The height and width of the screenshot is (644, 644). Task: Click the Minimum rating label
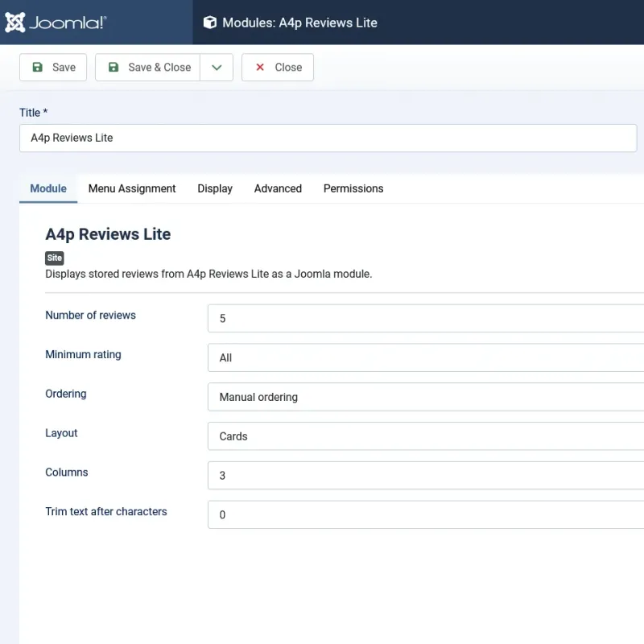pos(83,354)
